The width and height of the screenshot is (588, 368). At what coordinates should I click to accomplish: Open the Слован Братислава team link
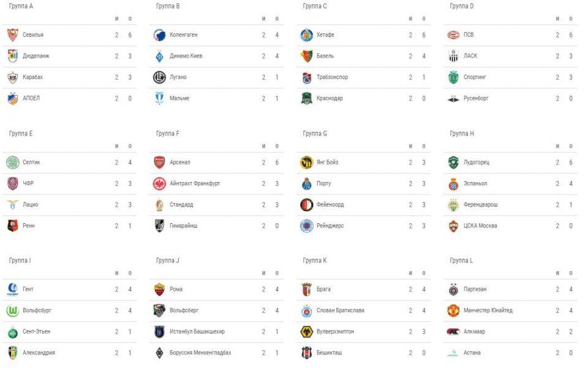coord(340,310)
